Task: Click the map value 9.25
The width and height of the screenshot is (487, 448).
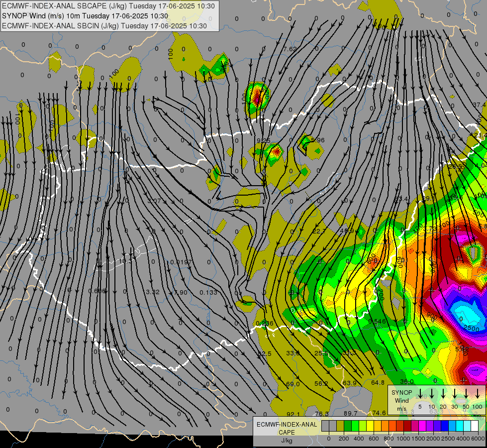Action: (x=263, y=141)
